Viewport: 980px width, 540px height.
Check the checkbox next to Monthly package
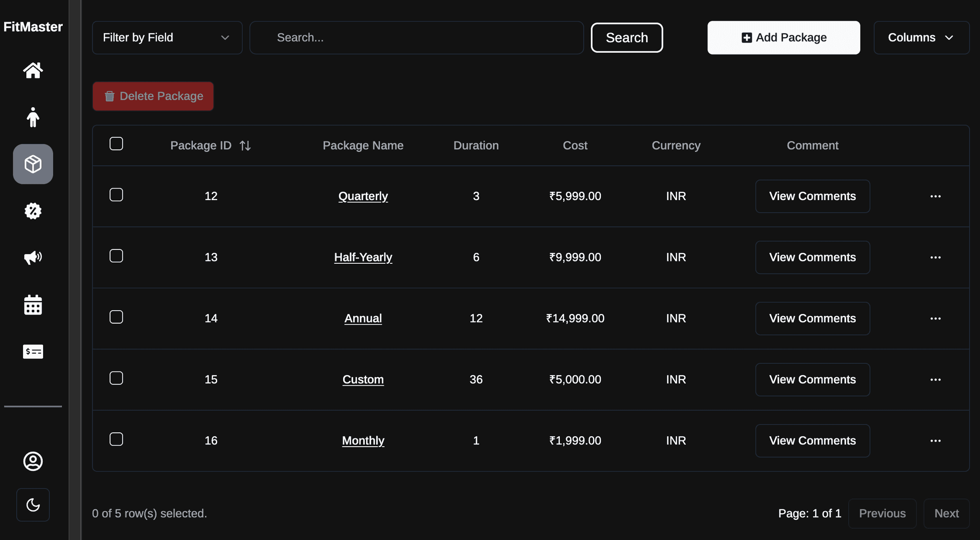[x=116, y=439]
